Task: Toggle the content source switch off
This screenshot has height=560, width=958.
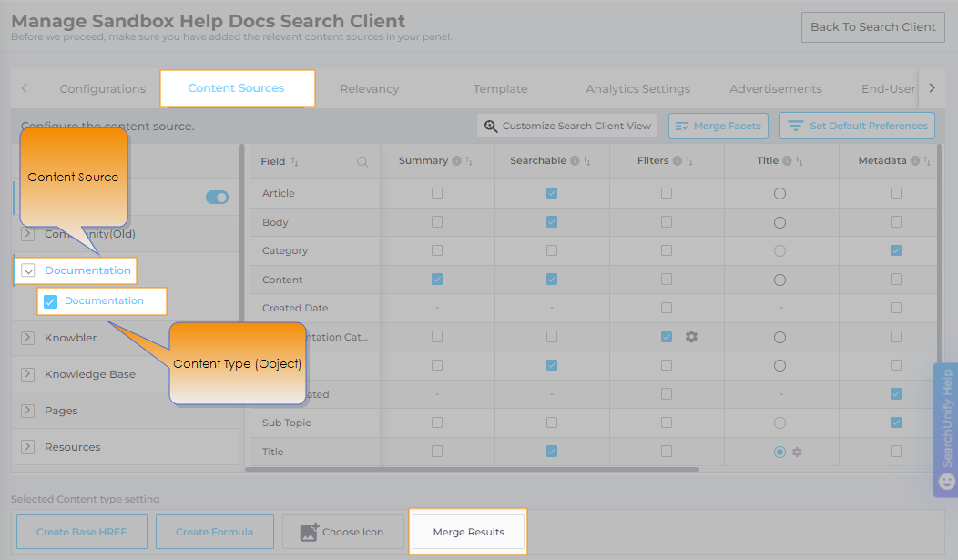Action: tap(217, 197)
